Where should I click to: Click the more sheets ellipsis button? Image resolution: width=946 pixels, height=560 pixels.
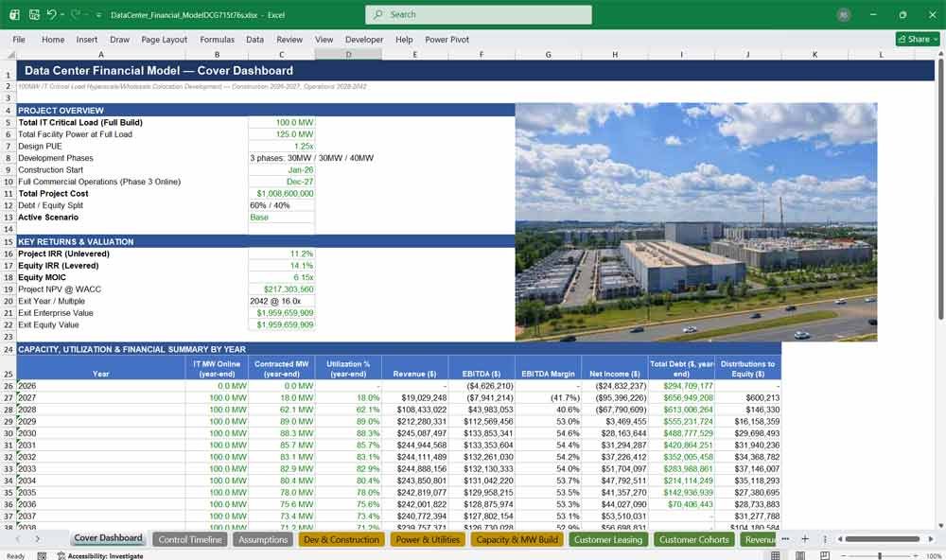pos(785,539)
